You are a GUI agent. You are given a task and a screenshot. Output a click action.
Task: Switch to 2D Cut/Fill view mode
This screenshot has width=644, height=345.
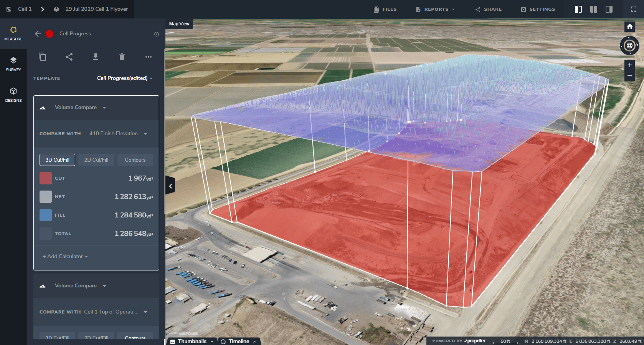click(x=96, y=160)
